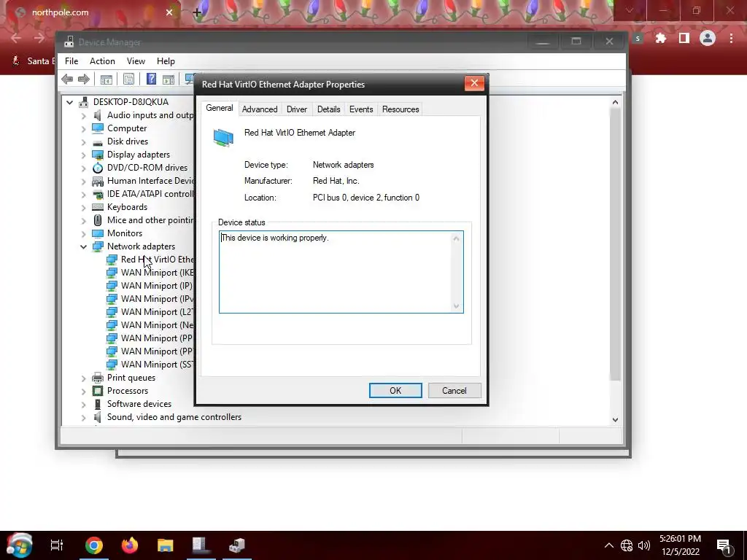Click inside the Device status text box
The width and height of the screenshot is (747, 560).
point(341,272)
